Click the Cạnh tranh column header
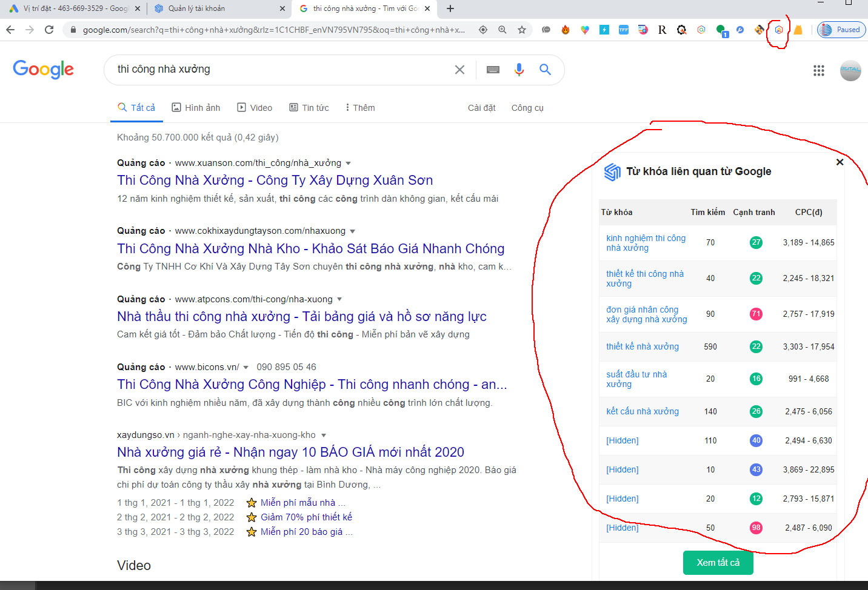 coord(754,212)
